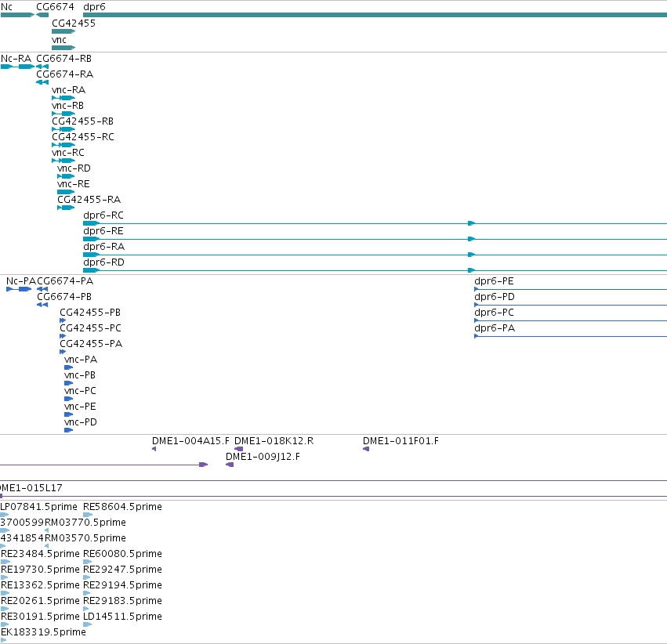The height and width of the screenshot is (644, 667).
Task: Select the dpr6-RD transcript label
Action: [103, 262]
